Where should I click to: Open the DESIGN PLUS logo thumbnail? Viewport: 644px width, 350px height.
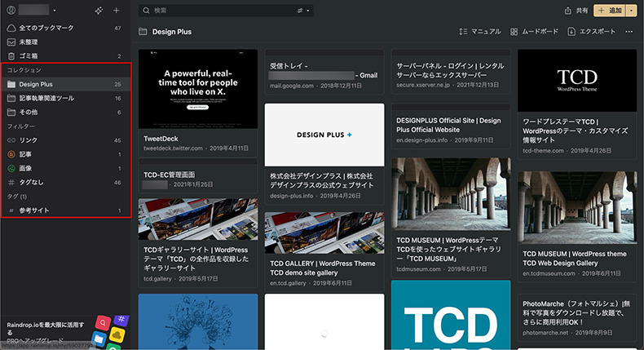coord(324,135)
